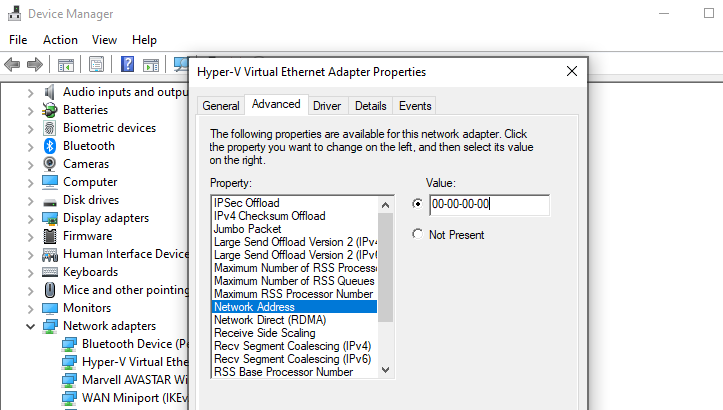The width and height of the screenshot is (723, 410).
Task: Click the Disk drives category icon
Action: [50, 202]
